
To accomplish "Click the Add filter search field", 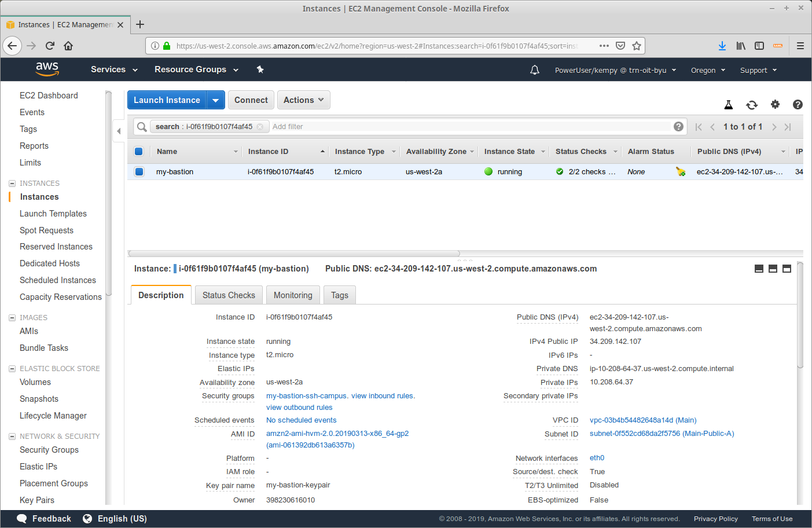I will pos(471,127).
